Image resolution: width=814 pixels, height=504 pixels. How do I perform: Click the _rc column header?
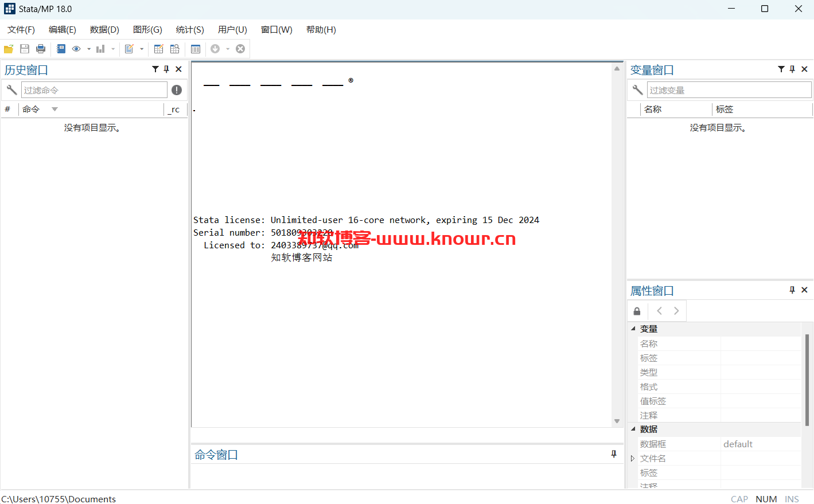[x=175, y=109]
